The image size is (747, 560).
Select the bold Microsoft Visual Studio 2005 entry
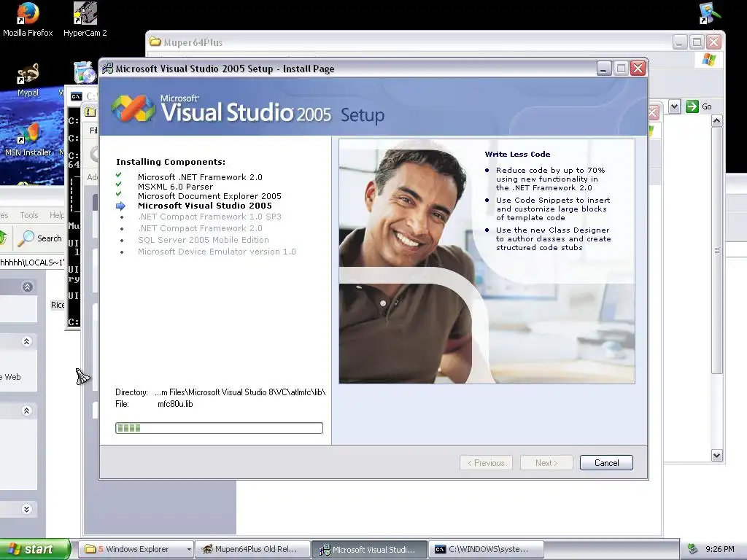(205, 206)
